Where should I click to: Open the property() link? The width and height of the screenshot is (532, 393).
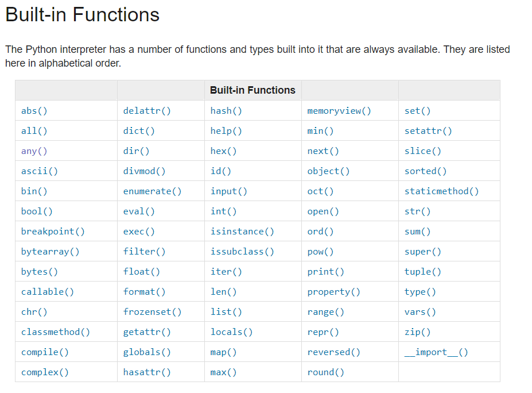[333, 292]
